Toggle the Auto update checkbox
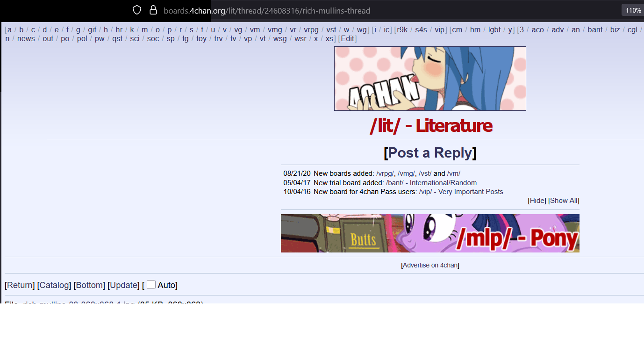 151,285
